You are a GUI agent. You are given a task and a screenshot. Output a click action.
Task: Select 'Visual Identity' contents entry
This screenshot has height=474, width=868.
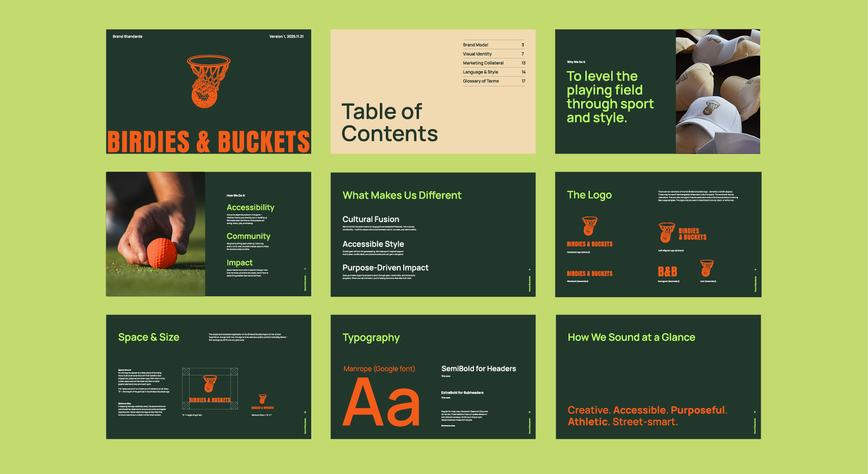pos(494,54)
